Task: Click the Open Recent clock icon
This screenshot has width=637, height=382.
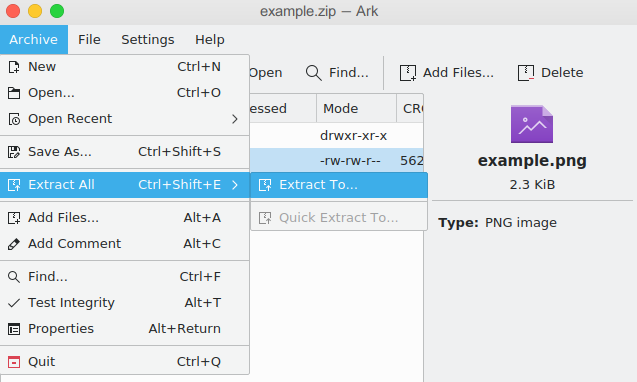Action: 14,119
